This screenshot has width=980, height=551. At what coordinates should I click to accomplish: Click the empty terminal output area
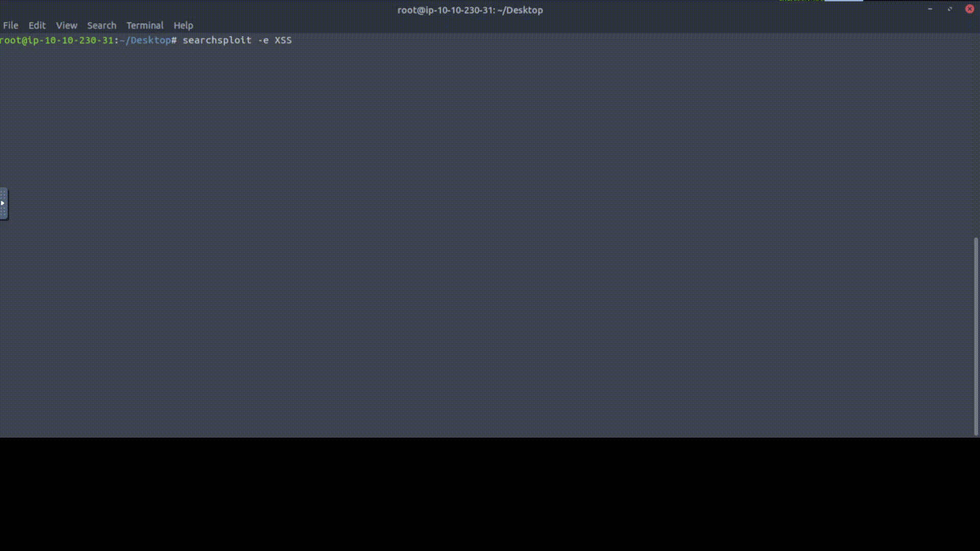point(485,240)
